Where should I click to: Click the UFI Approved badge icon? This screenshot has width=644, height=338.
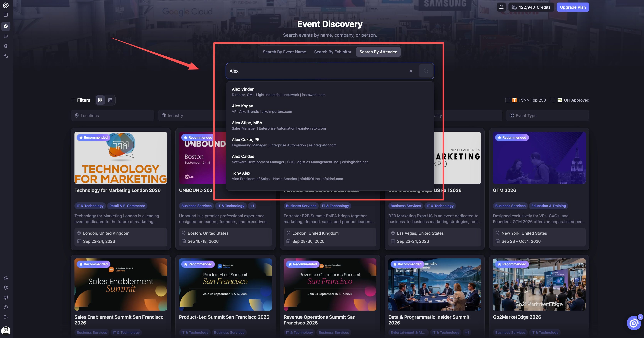click(560, 100)
